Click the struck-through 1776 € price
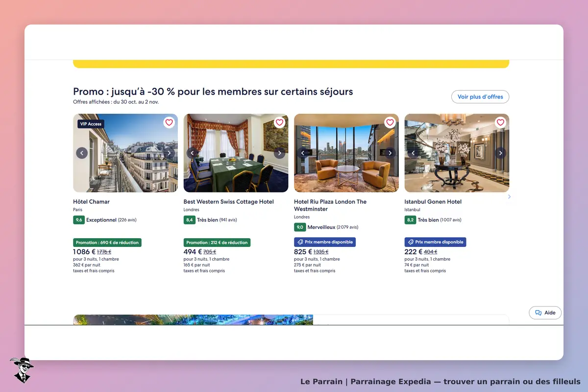 pyautogui.click(x=104, y=252)
